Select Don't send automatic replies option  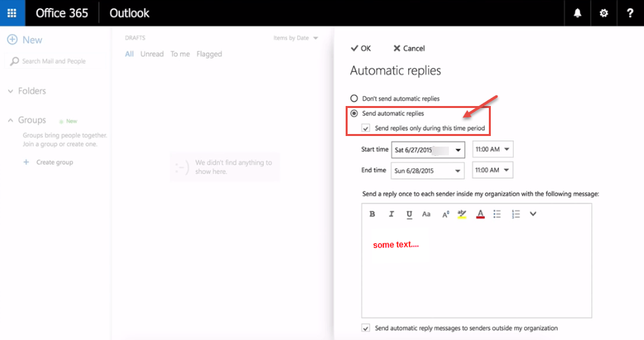coord(354,98)
